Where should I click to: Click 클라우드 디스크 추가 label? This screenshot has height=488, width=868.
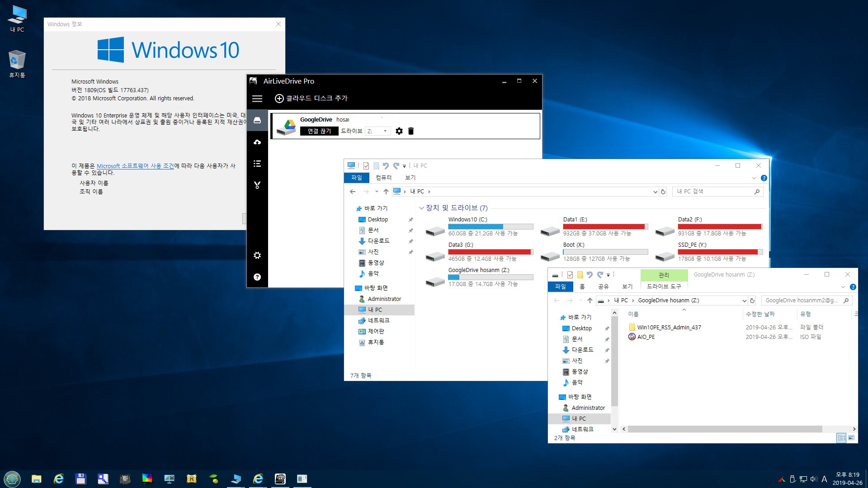(316, 99)
